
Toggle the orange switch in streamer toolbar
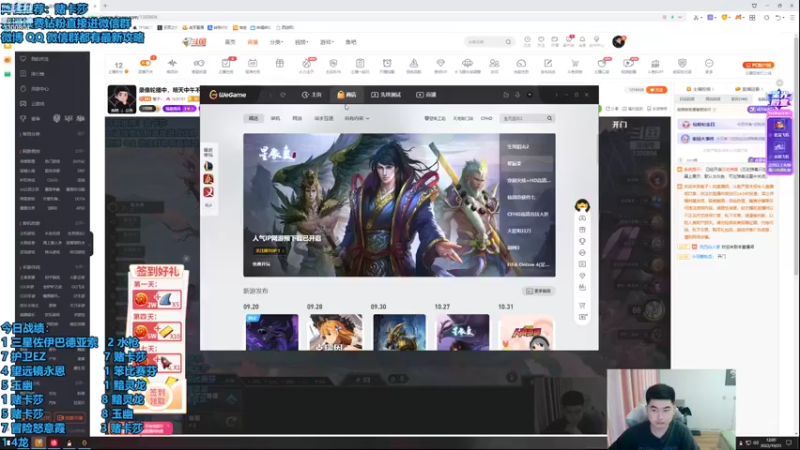pyautogui.click(x=145, y=63)
